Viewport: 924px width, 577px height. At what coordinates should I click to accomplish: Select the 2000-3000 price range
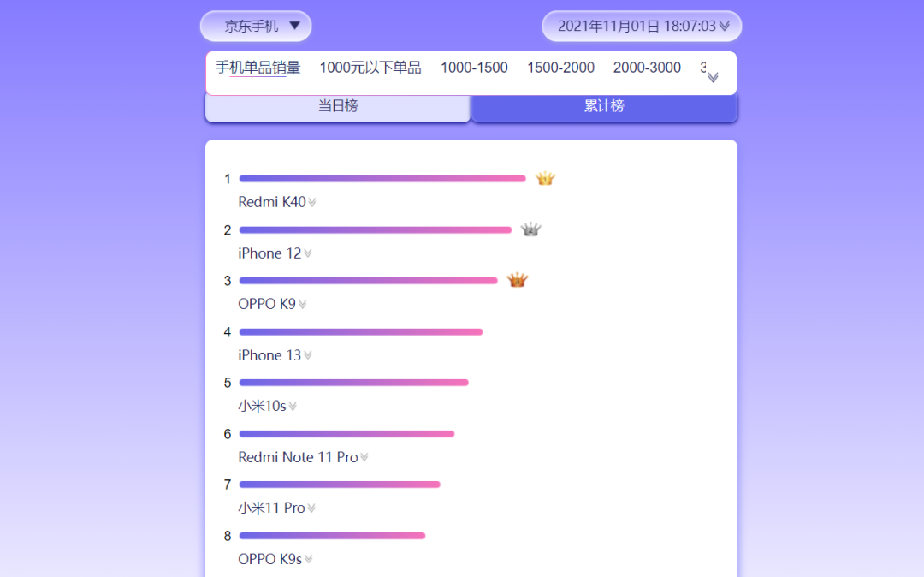coord(647,68)
